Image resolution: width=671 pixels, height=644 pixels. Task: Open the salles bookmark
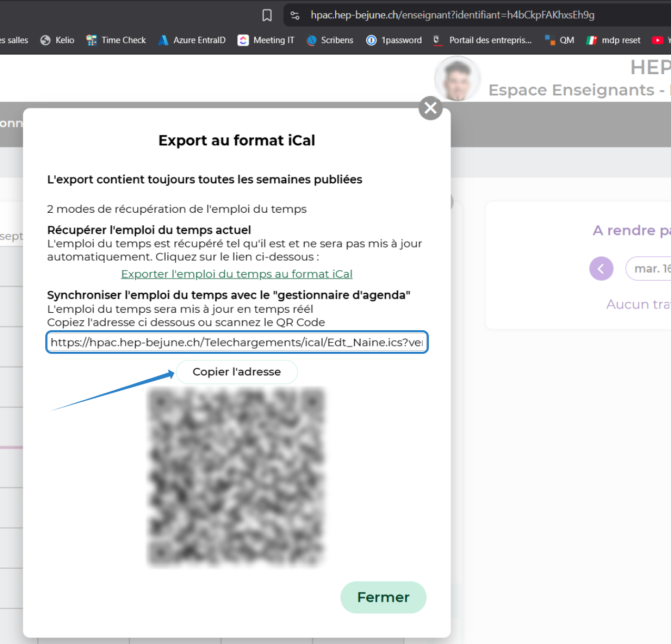point(14,40)
